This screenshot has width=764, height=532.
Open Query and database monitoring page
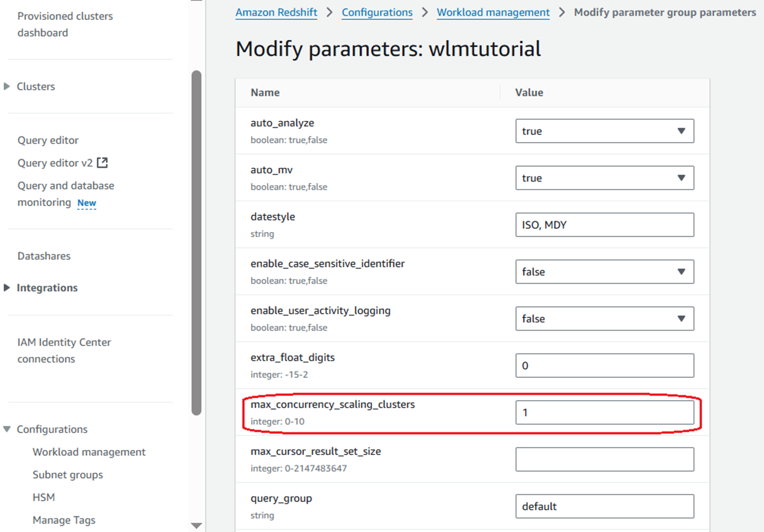click(x=66, y=186)
